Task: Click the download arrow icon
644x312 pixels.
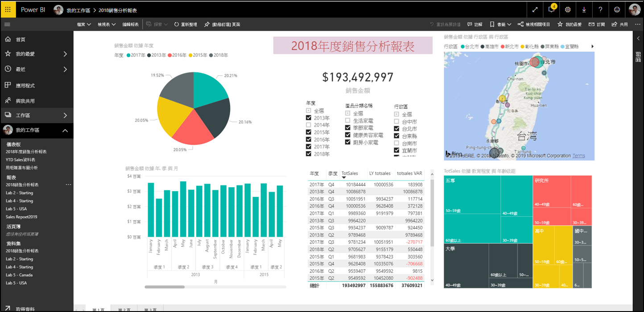Action: coord(584,9)
